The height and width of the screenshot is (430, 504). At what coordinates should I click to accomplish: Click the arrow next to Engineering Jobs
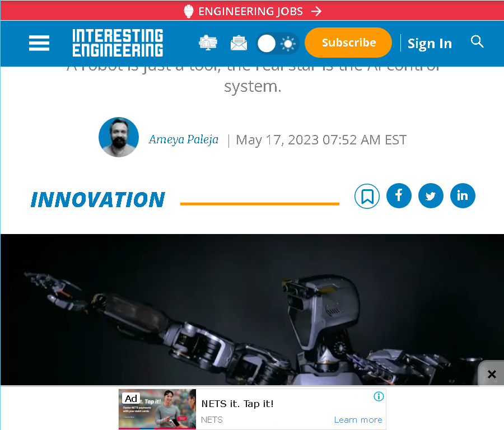pos(316,11)
